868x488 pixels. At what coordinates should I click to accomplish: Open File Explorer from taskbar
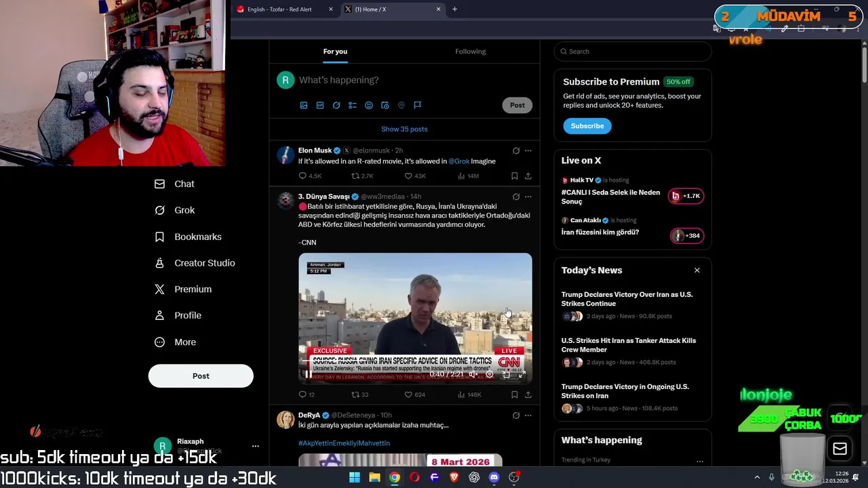click(374, 477)
